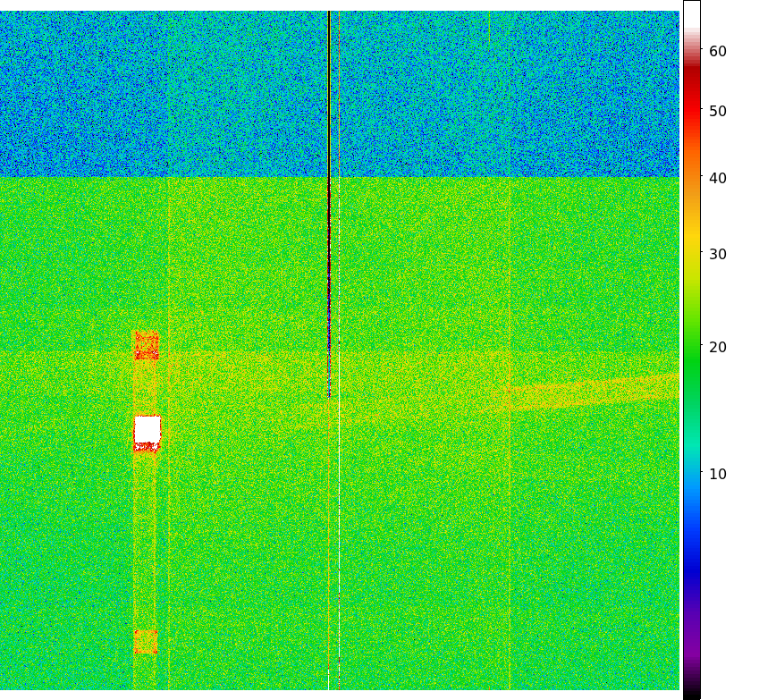776x700 pixels.
Task: Click the black bottom end of the colorbar
Action: pos(691,691)
